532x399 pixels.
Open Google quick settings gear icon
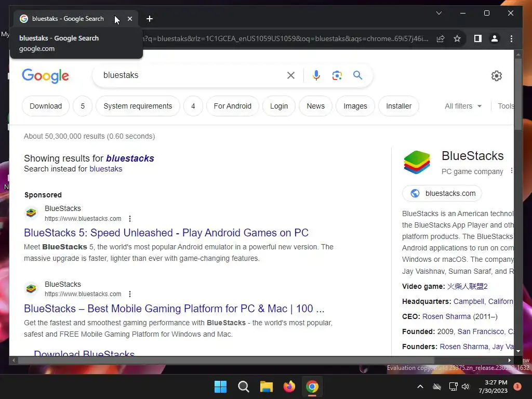tap(496, 76)
